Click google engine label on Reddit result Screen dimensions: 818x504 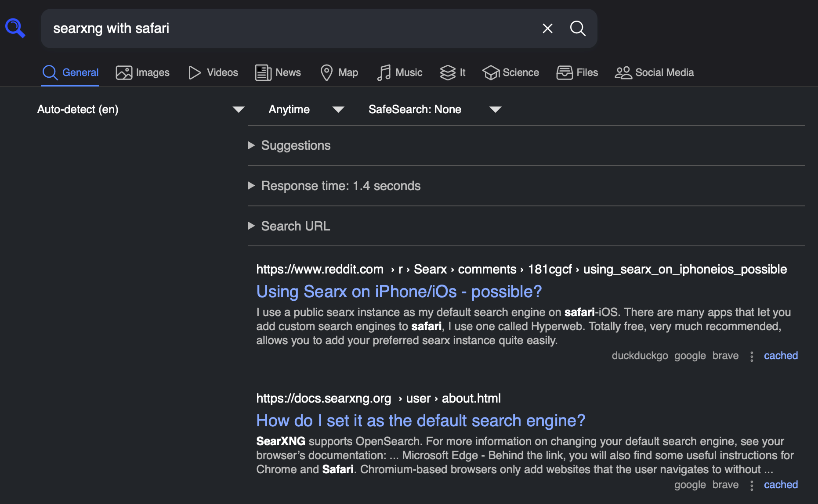690,356
